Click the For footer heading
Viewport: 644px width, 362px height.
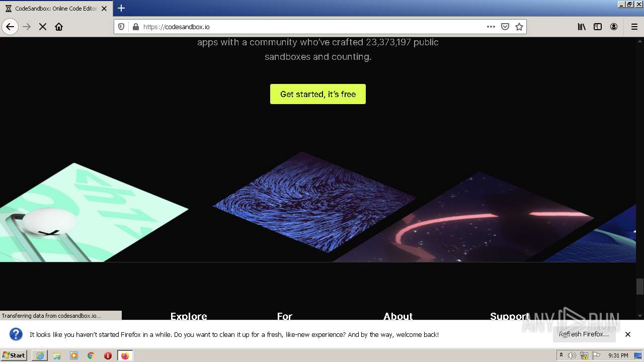click(x=285, y=316)
